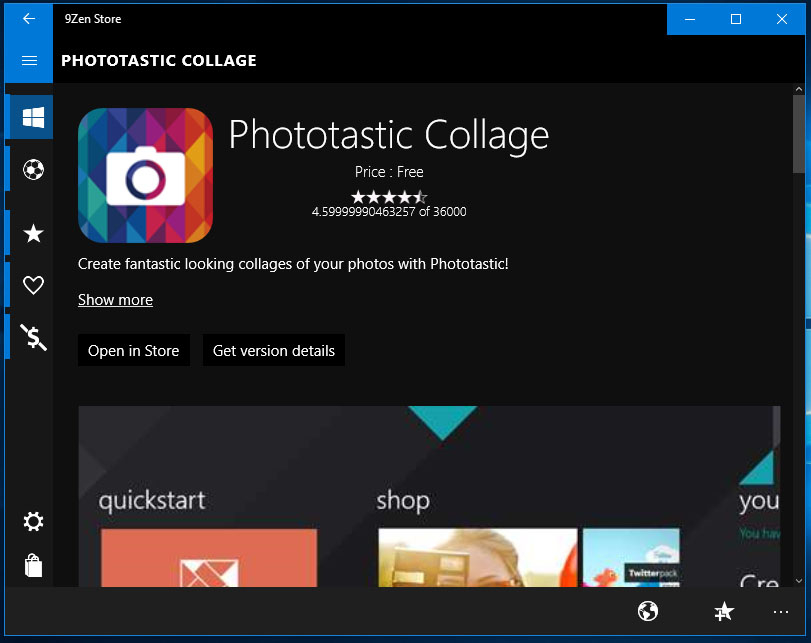Click the 9Zen Store window title
811x643 pixels.
click(93, 19)
